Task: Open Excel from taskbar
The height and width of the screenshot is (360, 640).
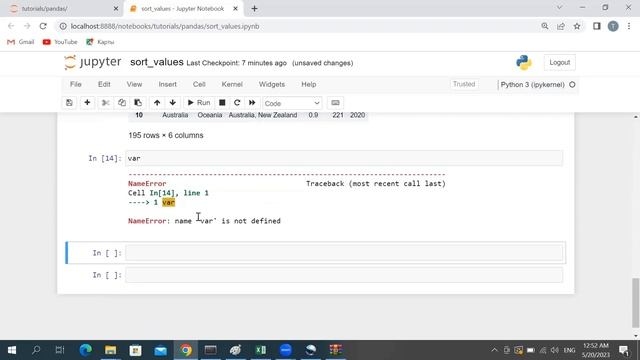Action: (x=260, y=350)
